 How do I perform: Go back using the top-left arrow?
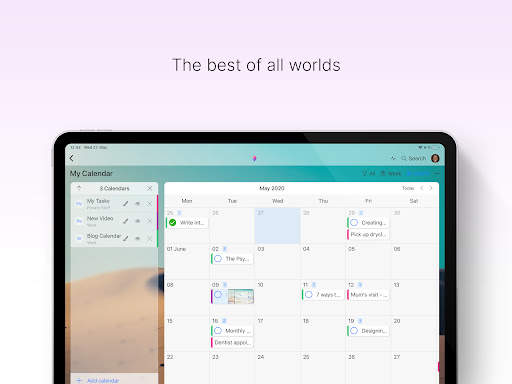point(72,158)
